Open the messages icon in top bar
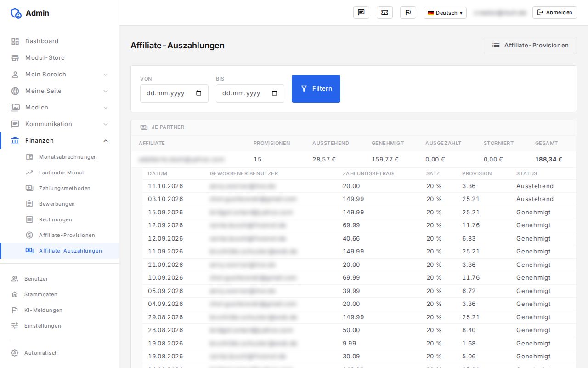 point(361,12)
